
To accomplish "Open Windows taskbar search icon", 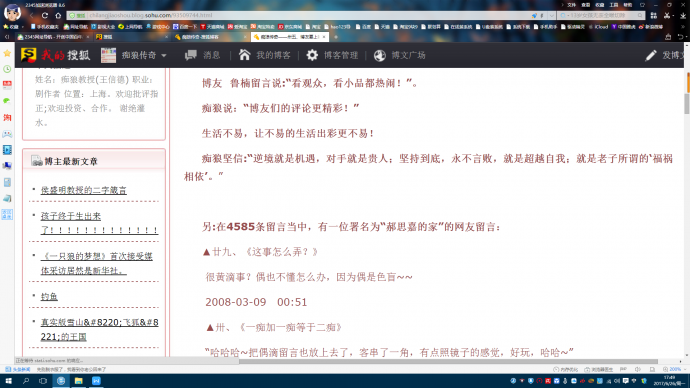I will coord(26,381).
